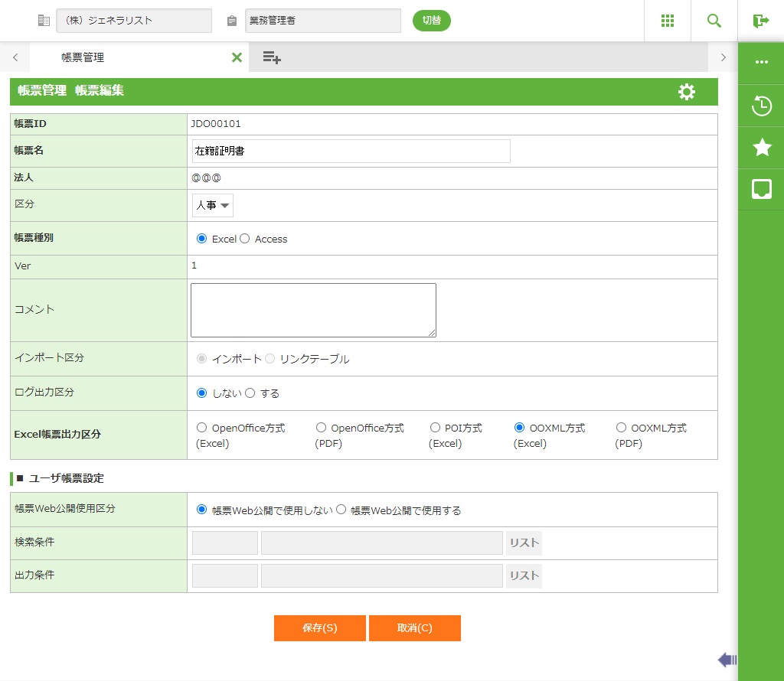Choose 帳票Web公開で使用する option
The image size is (784, 681).
(x=341, y=510)
